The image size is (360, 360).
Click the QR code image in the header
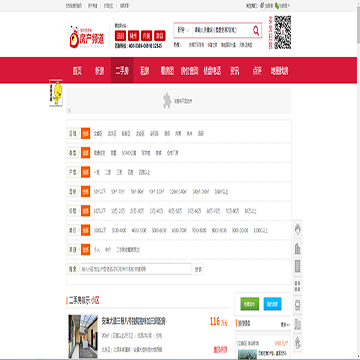283,32
